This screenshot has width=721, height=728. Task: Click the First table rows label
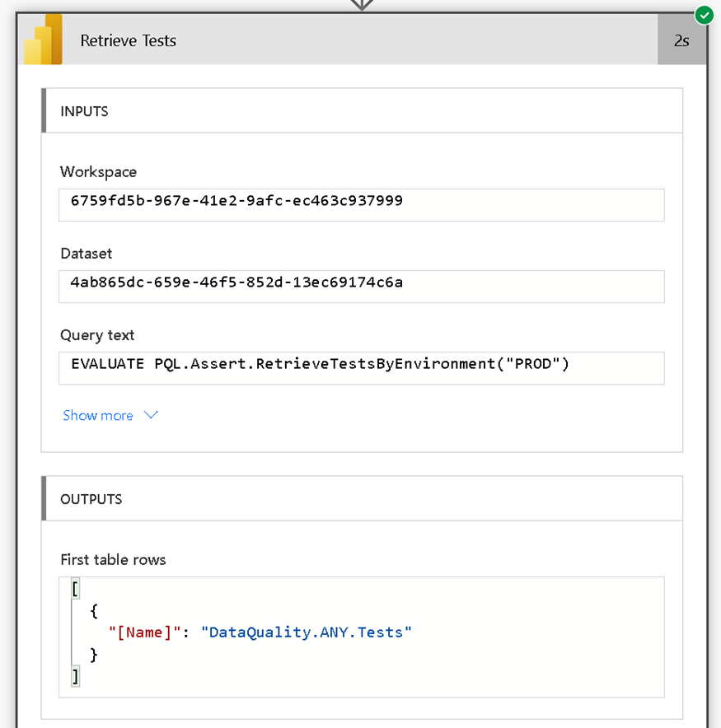[113, 559]
